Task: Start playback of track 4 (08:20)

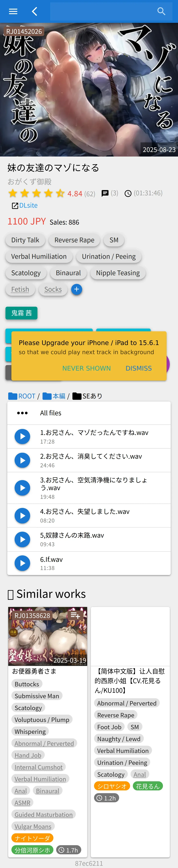Action: tap(22, 516)
